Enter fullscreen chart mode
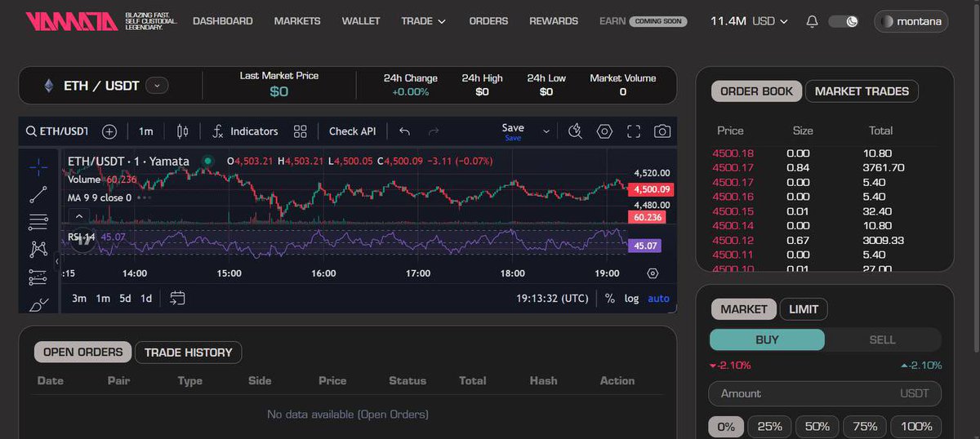This screenshot has height=439, width=980. pyautogui.click(x=634, y=131)
